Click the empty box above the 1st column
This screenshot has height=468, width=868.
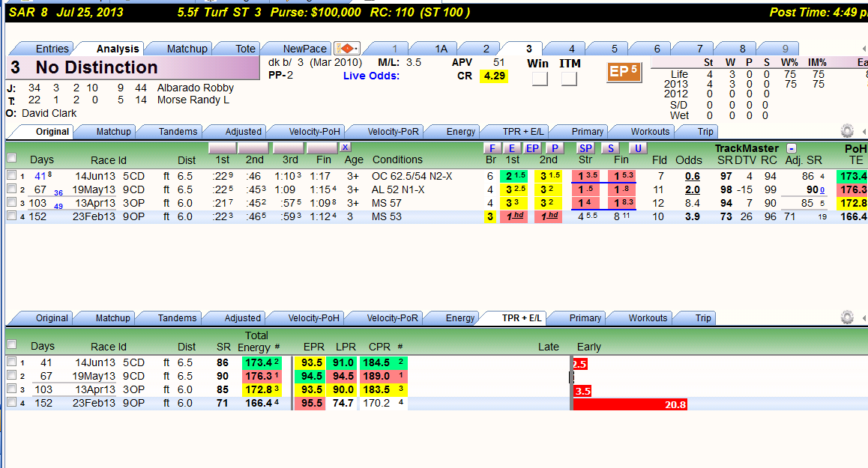222,148
